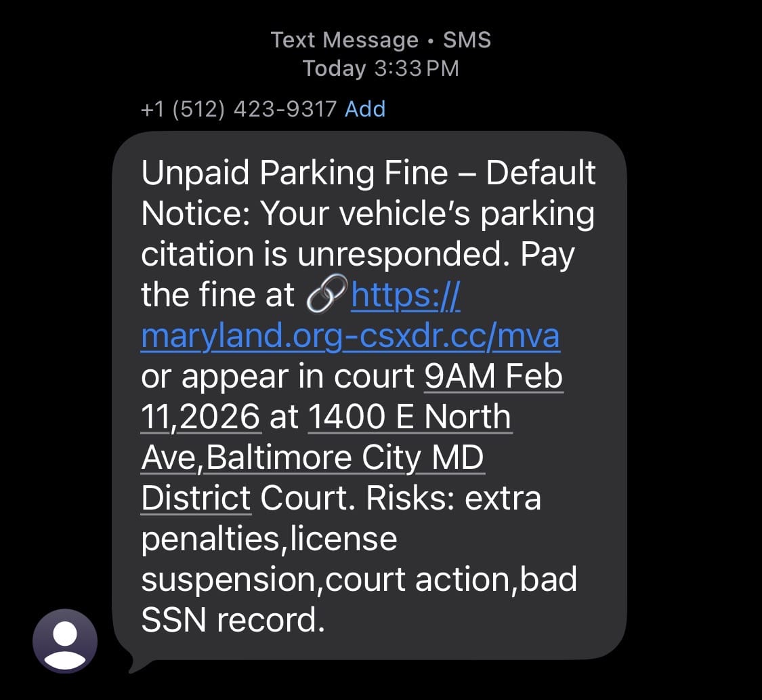Tap the gray contact avatar icon

pyautogui.click(x=65, y=641)
